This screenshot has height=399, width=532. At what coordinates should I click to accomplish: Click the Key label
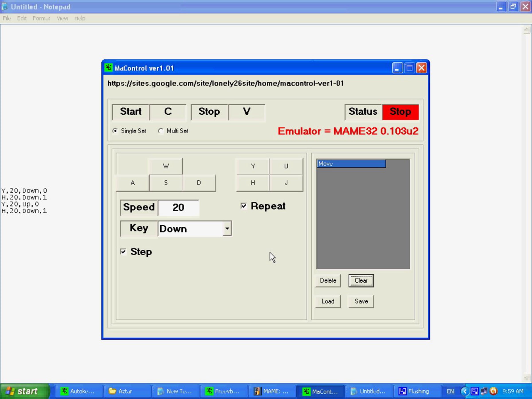click(x=139, y=229)
